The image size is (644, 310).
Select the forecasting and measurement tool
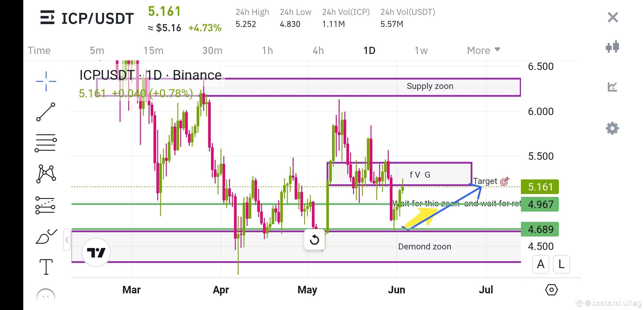pyautogui.click(x=45, y=205)
